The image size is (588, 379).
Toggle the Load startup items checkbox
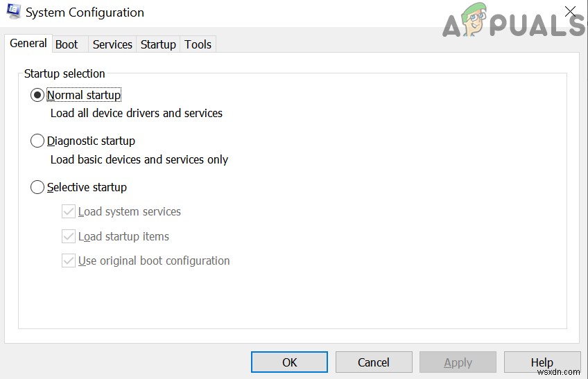[69, 236]
